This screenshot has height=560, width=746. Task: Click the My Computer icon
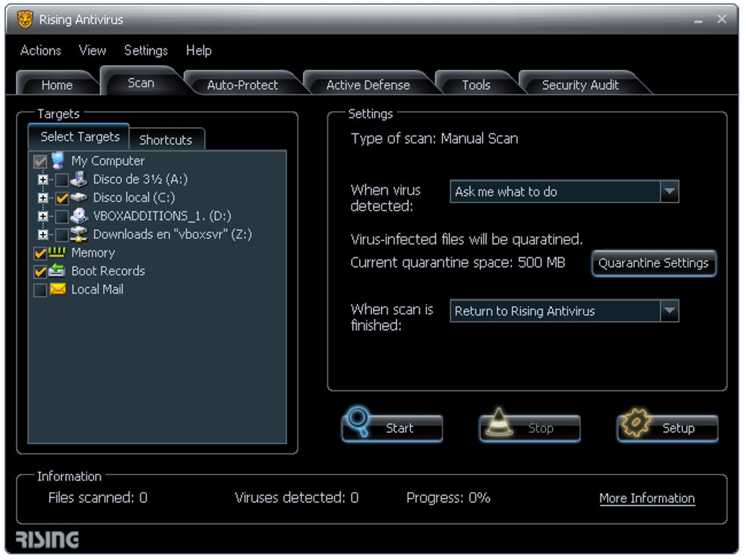(x=58, y=161)
